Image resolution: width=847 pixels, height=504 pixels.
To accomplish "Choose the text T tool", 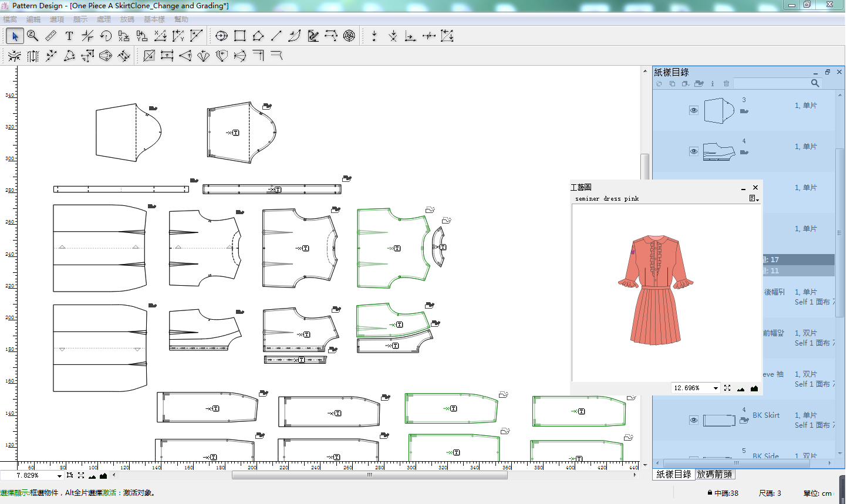I will pyautogui.click(x=69, y=36).
